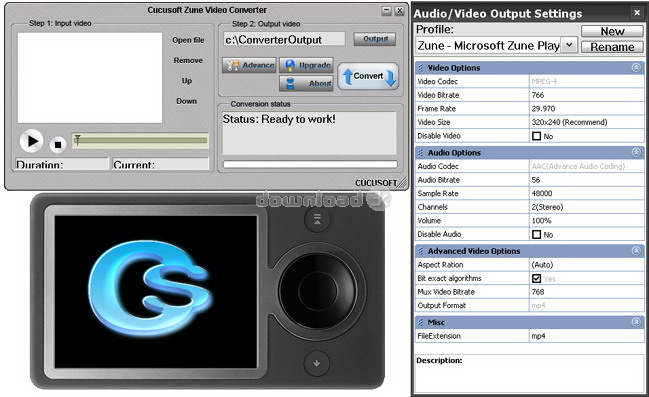Open the About dialog
This screenshot has height=397, width=649.
tap(306, 83)
